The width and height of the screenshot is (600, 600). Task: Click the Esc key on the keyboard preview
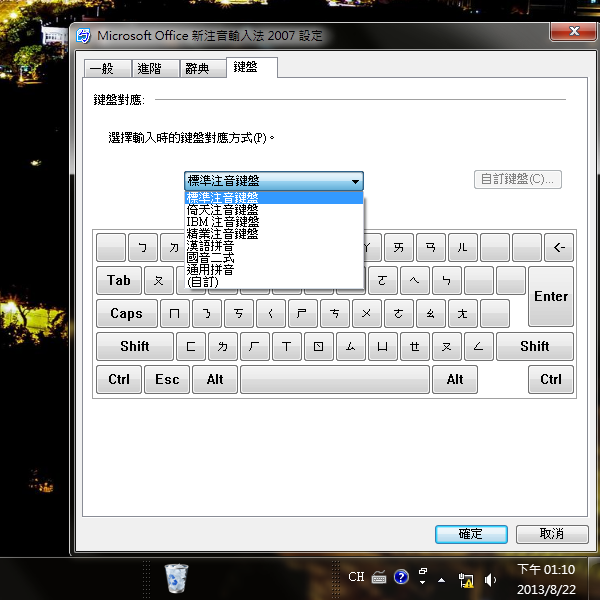pos(167,379)
